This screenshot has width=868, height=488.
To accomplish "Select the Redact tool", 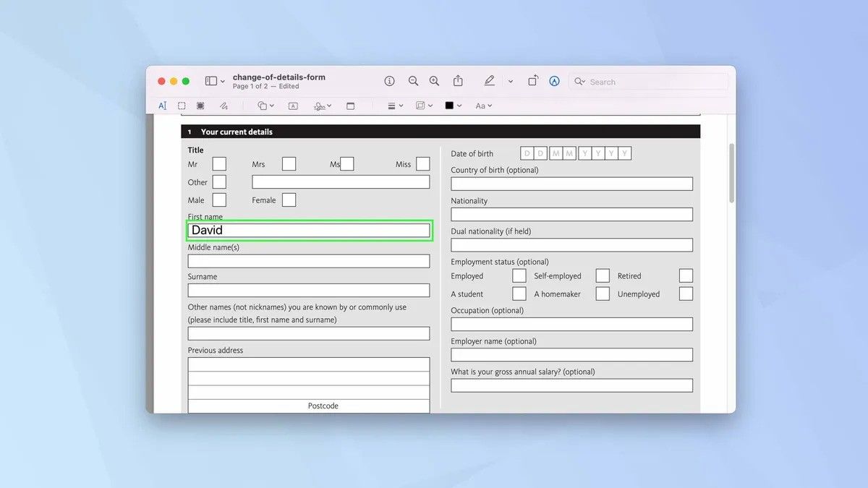I will point(200,106).
